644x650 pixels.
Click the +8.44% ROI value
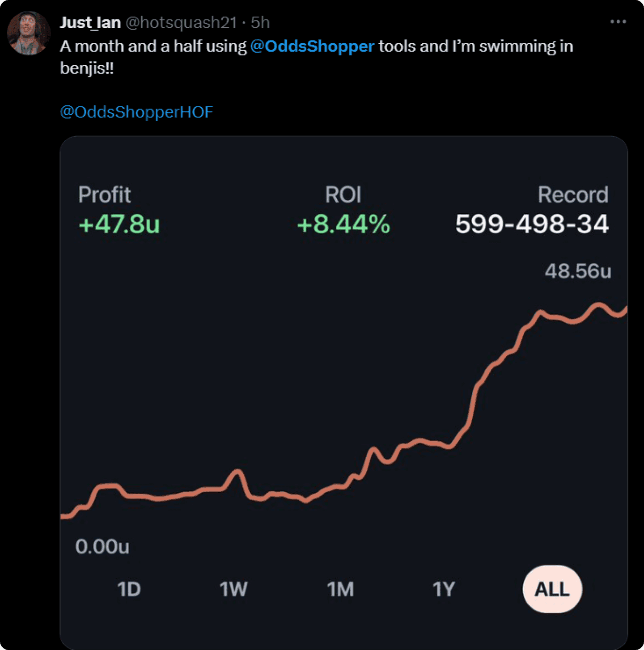[343, 224]
